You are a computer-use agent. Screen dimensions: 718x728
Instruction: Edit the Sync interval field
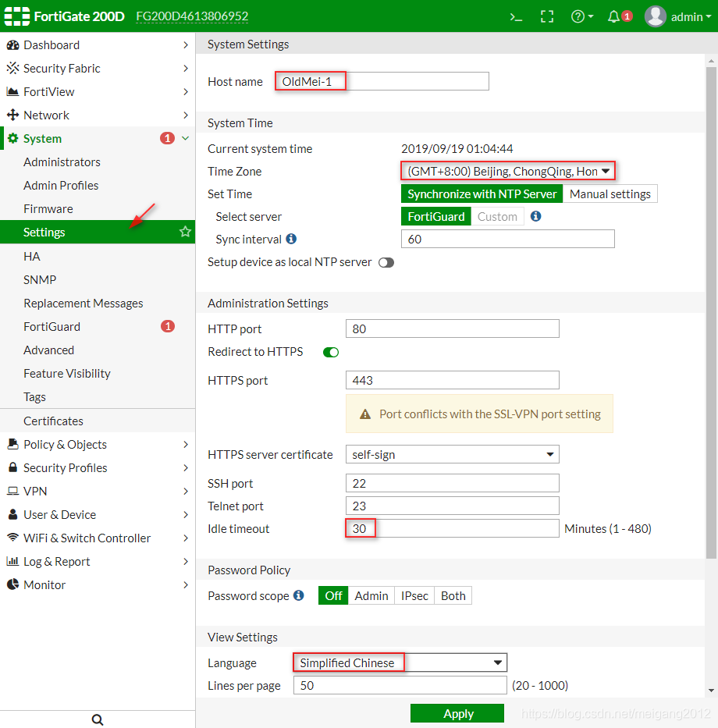[508, 239]
